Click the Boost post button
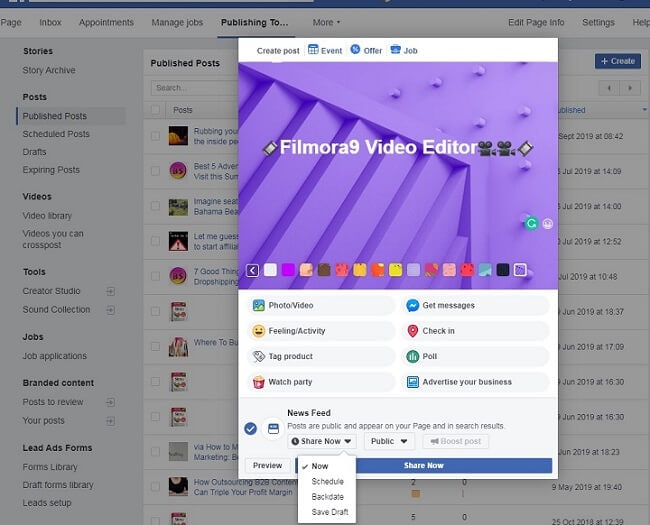The image size is (650, 525). pos(456,441)
